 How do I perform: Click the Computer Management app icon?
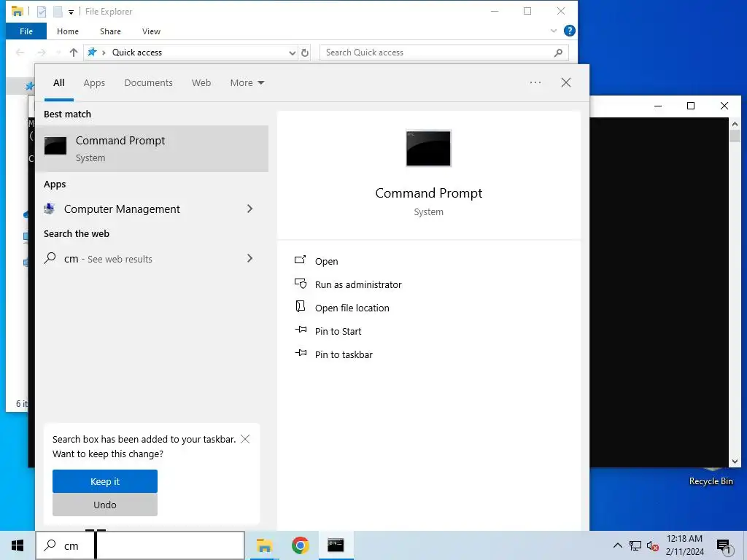(x=49, y=209)
